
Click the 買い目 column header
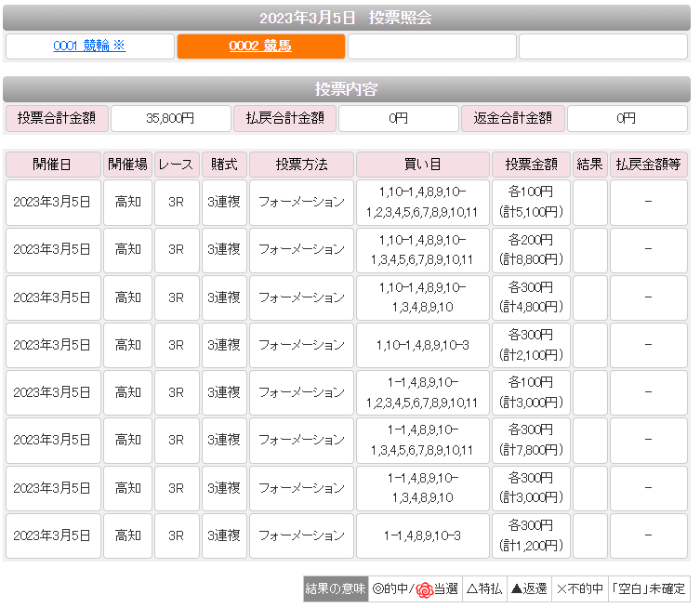[x=422, y=165]
